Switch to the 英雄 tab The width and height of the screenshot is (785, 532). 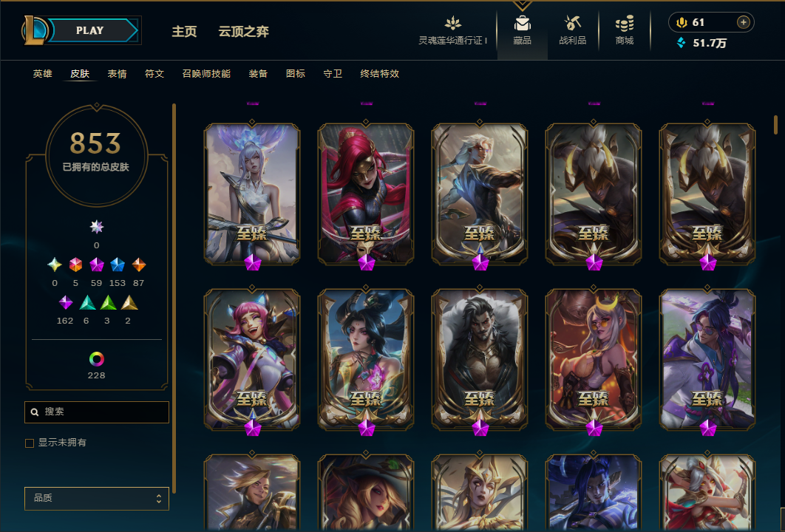[x=43, y=74]
